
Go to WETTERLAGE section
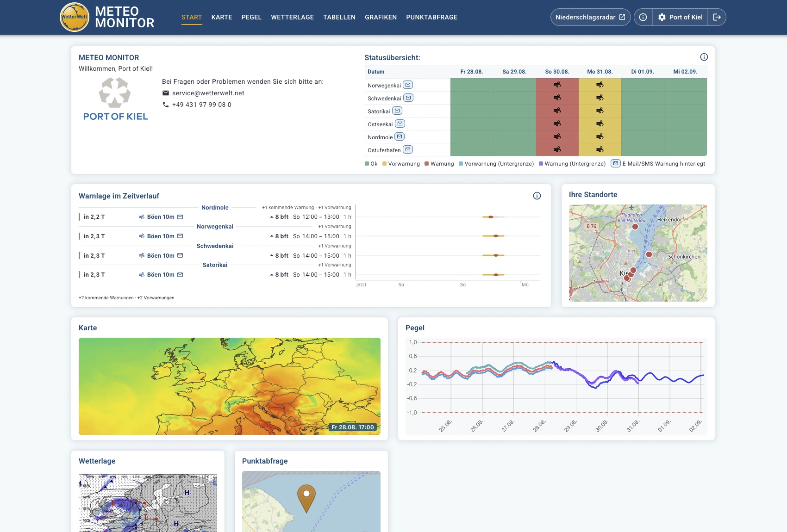click(292, 17)
